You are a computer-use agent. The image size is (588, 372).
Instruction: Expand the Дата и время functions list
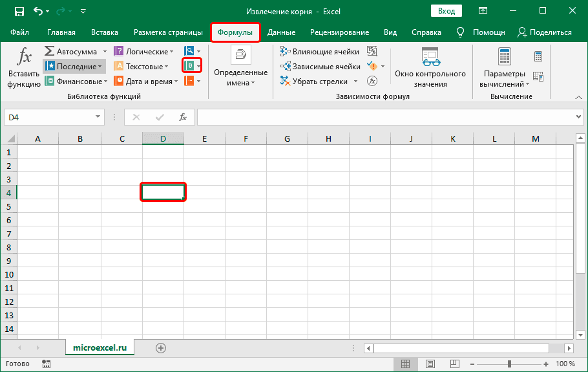(176, 82)
